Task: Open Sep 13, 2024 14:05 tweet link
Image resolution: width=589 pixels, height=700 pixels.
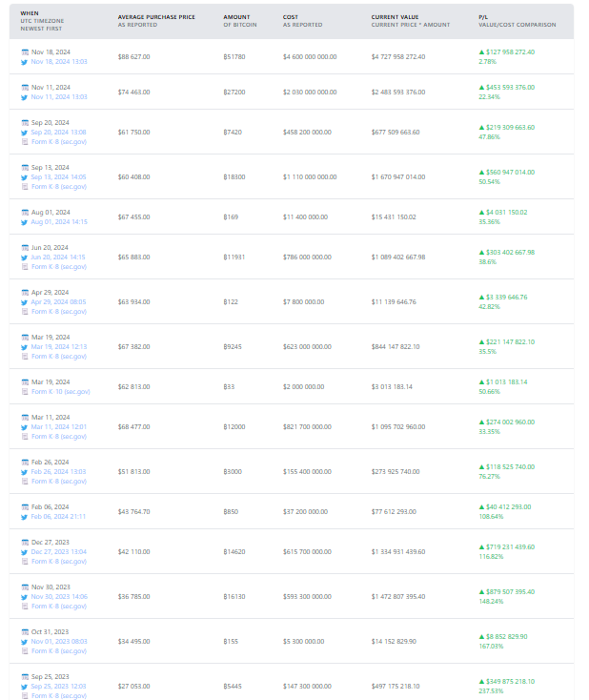Action: (58, 177)
